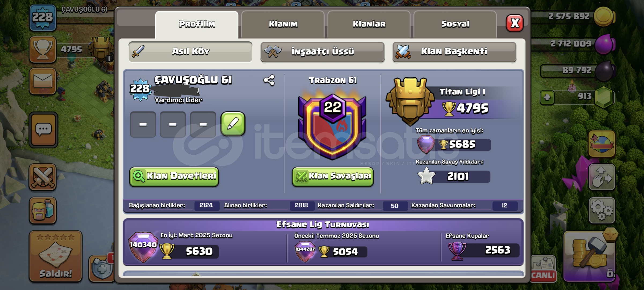Open the barbarian army training icon
The height and width of the screenshot is (290, 644).
pyautogui.click(x=43, y=211)
